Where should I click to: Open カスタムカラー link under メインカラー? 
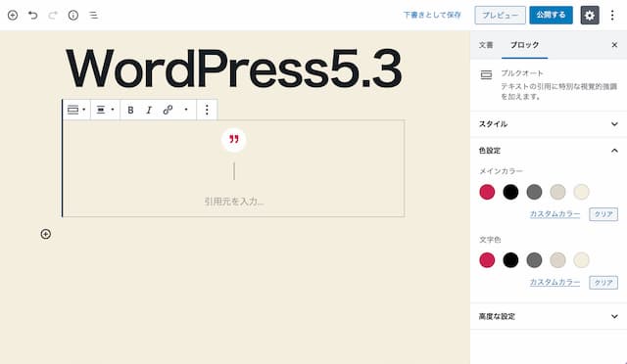point(555,214)
